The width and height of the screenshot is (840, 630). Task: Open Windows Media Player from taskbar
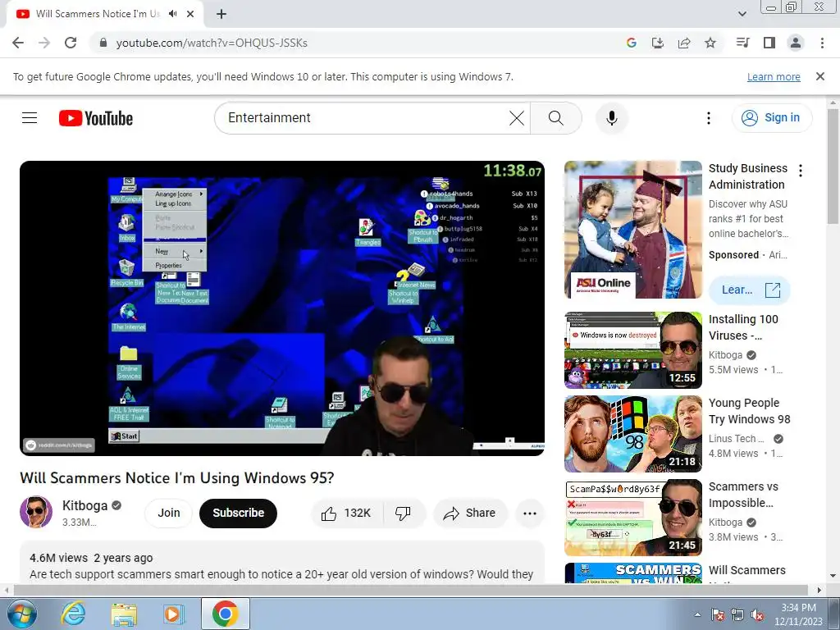pyautogui.click(x=173, y=614)
